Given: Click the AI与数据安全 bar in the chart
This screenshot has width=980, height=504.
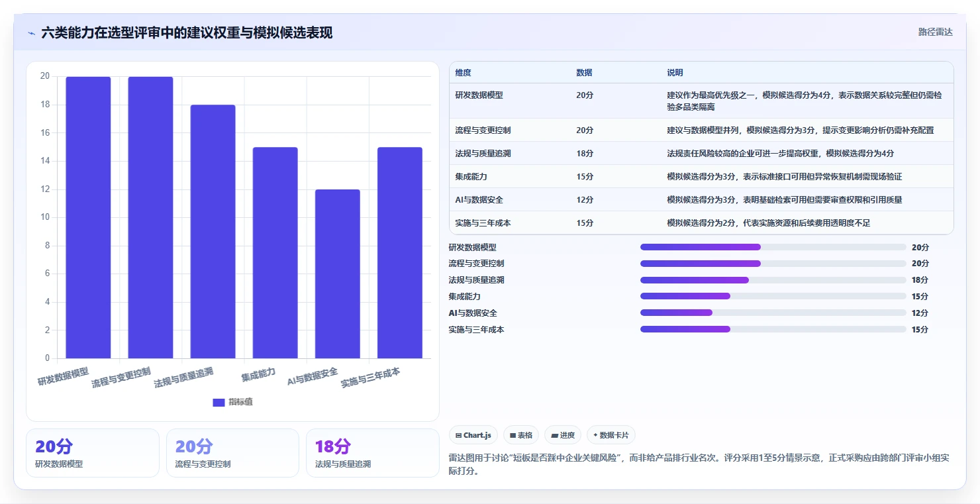Looking at the screenshot, I should [338, 274].
